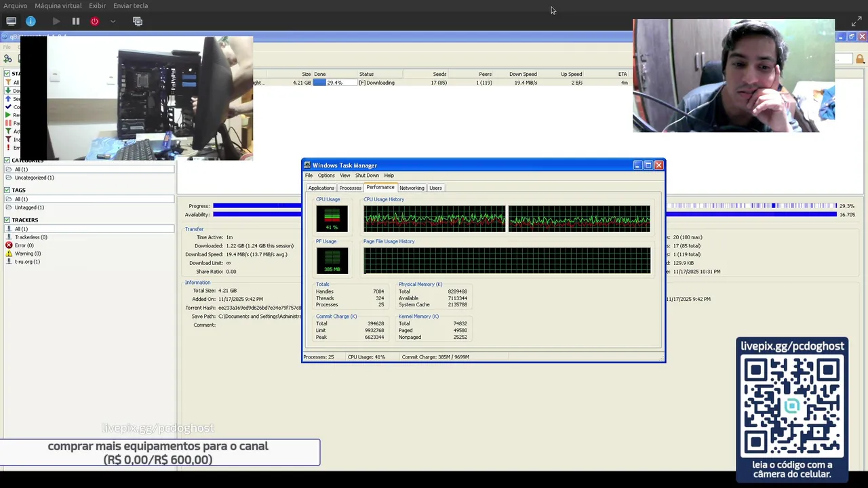Select All (1) under Trackers

(89, 229)
